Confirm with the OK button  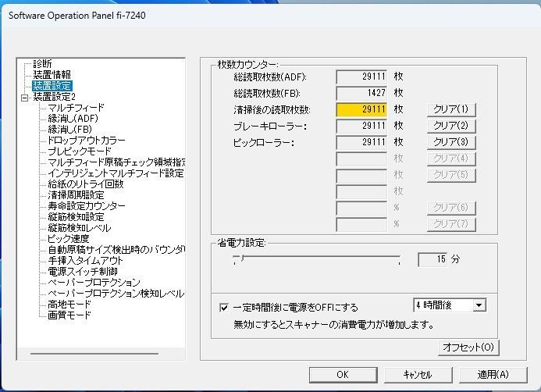(343, 375)
